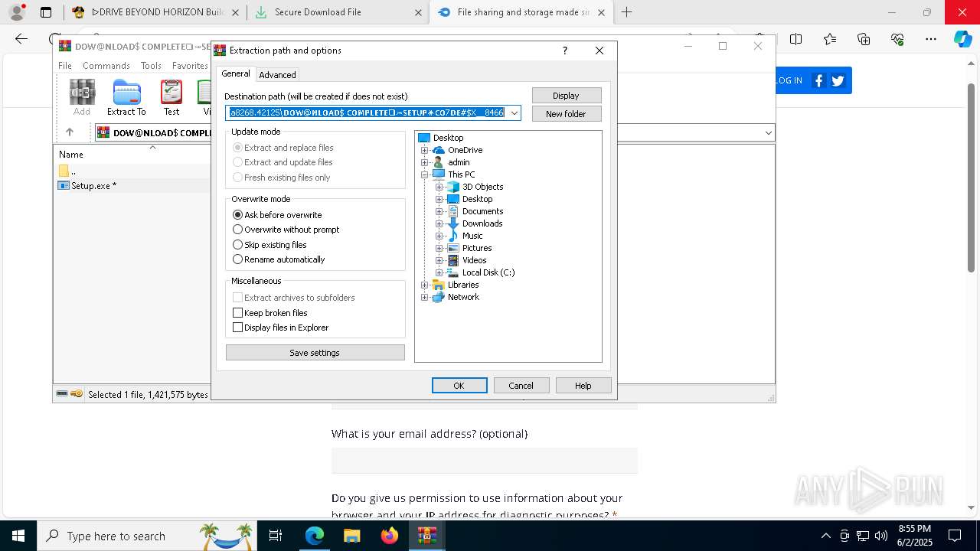The width and height of the screenshot is (980, 551).
Task: Select Libraries in folder tree
Action: [463, 285]
